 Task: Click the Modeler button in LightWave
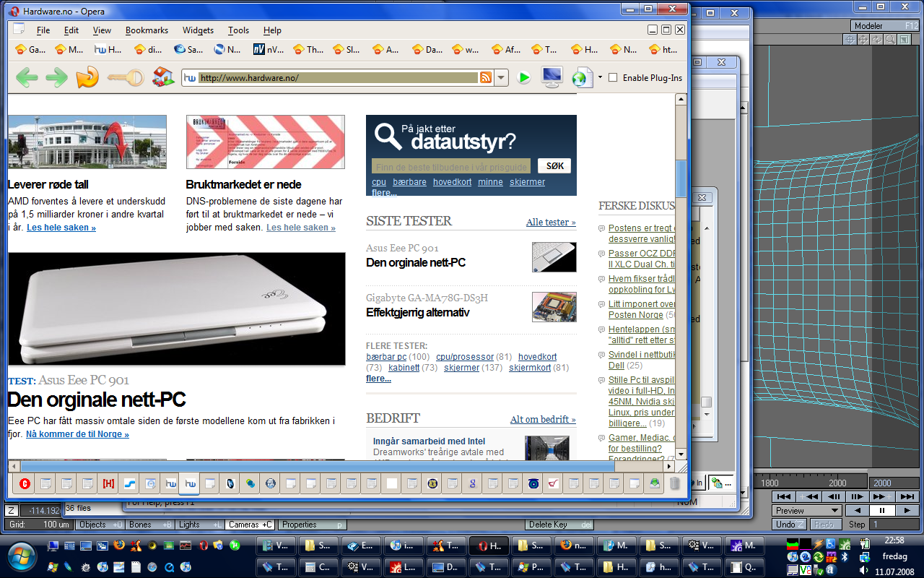click(884, 26)
